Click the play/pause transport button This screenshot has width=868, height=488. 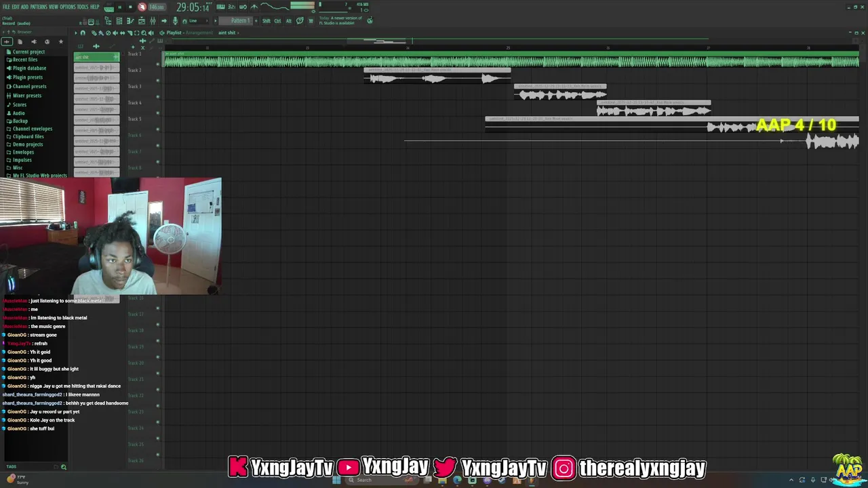click(119, 7)
